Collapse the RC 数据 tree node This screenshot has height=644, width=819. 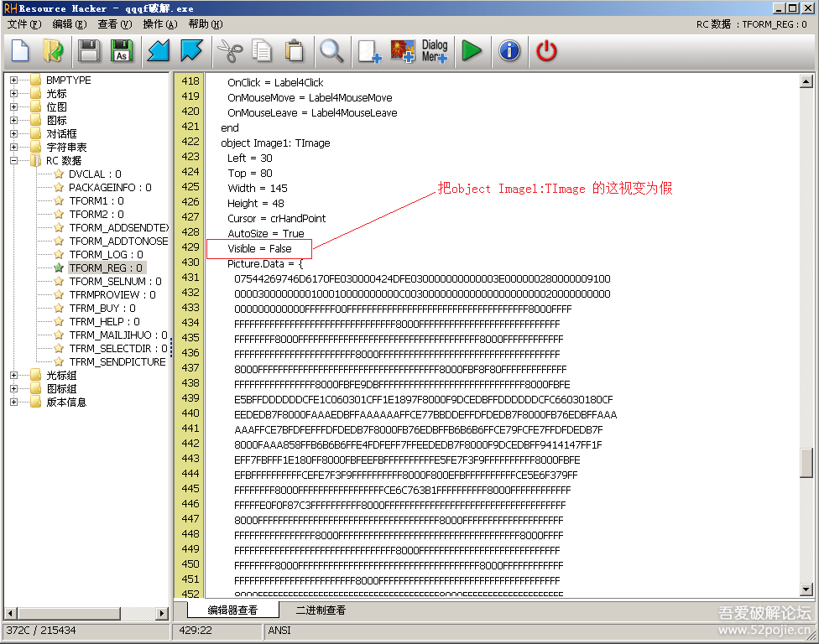click(x=13, y=161)
